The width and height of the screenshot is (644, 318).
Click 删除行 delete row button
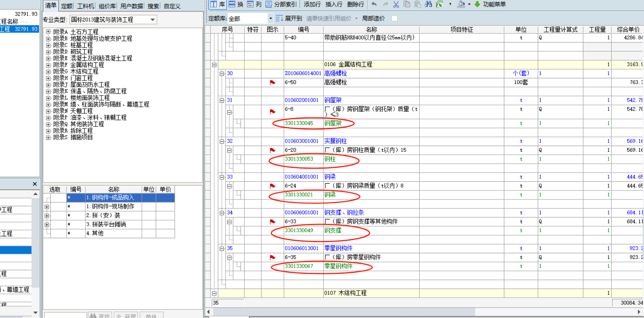(x=355, y=5)
